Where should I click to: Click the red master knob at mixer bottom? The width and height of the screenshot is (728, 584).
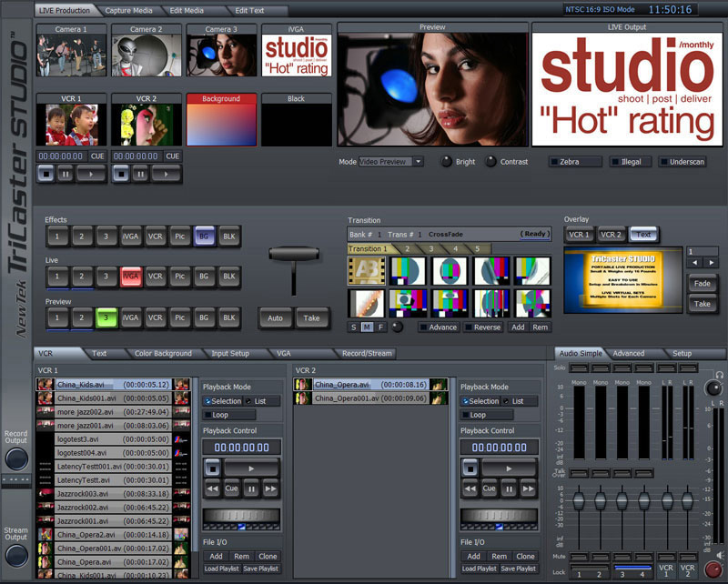pyautogui.click(x=713, y=569)
